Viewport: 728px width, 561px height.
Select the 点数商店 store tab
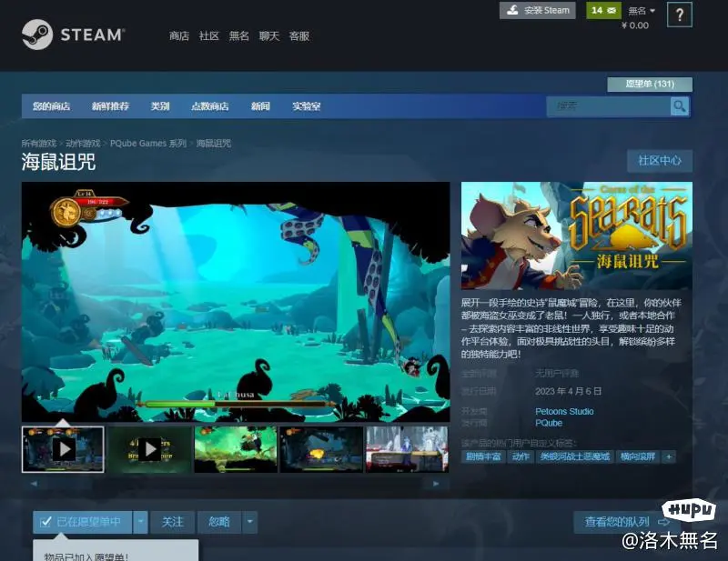tap(210, 106)
